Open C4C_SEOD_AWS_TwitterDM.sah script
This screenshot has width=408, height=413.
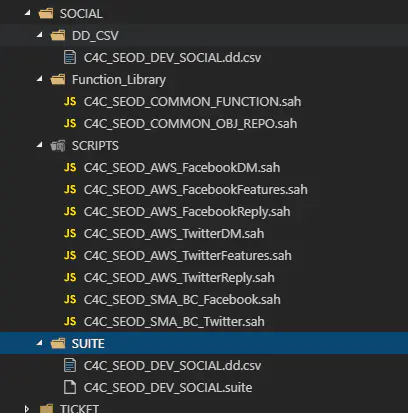[x=174, y=234]
